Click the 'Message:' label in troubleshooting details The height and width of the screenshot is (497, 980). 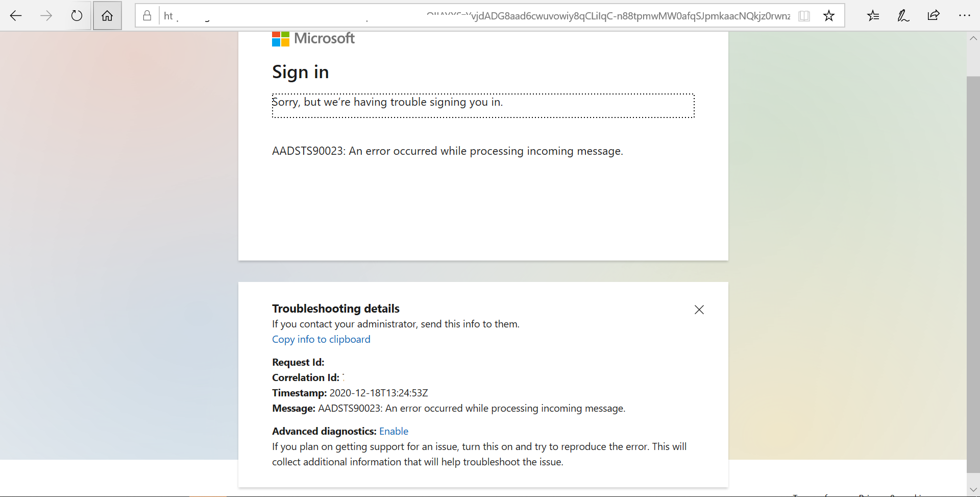tap(293, 408)
